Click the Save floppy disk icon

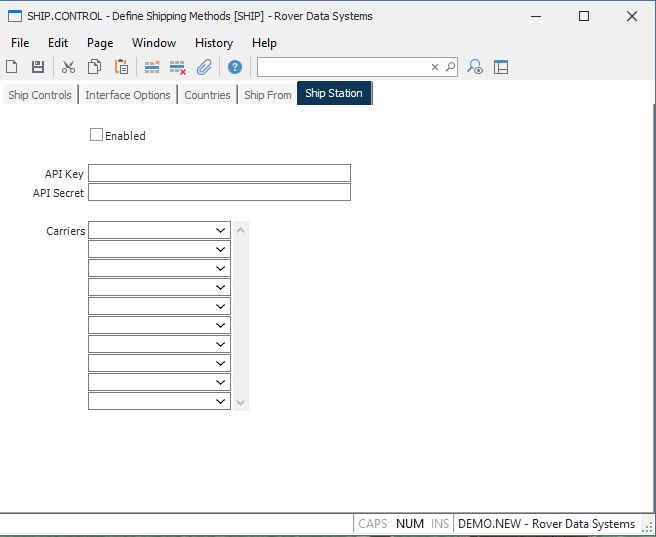pyautogui.click(x=38, y=67)
